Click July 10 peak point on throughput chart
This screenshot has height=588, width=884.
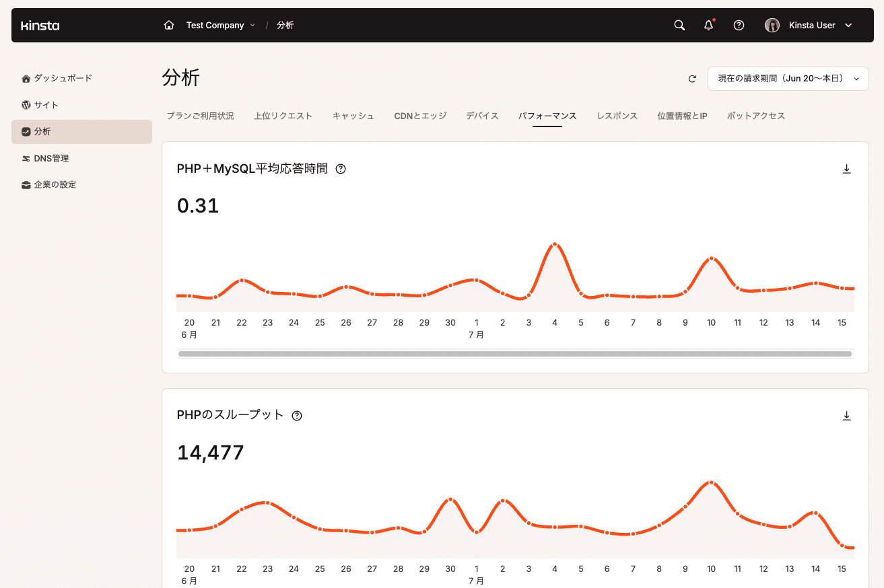[711, 482]
